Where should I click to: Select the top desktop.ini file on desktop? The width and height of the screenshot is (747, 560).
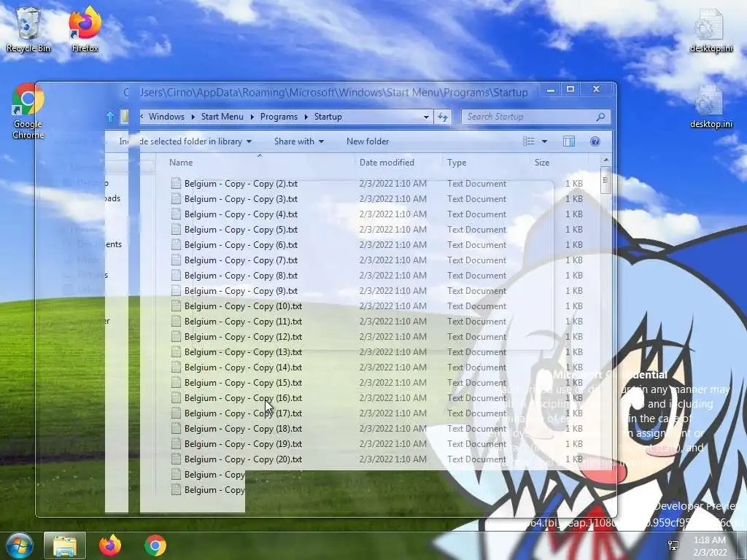point(711,29)
